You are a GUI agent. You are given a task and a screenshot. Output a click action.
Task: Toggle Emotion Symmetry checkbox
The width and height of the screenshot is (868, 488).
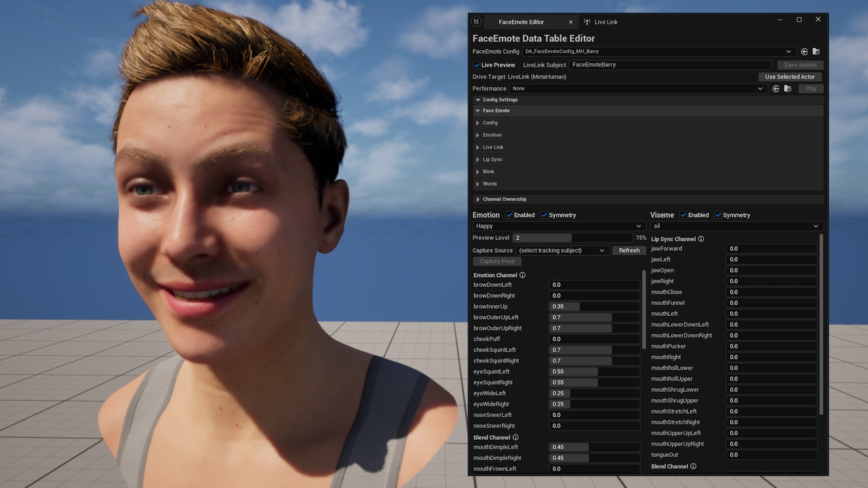pos(544,215)
